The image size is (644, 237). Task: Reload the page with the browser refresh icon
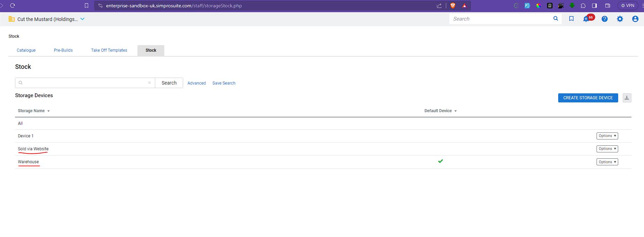tap(13, 6)
